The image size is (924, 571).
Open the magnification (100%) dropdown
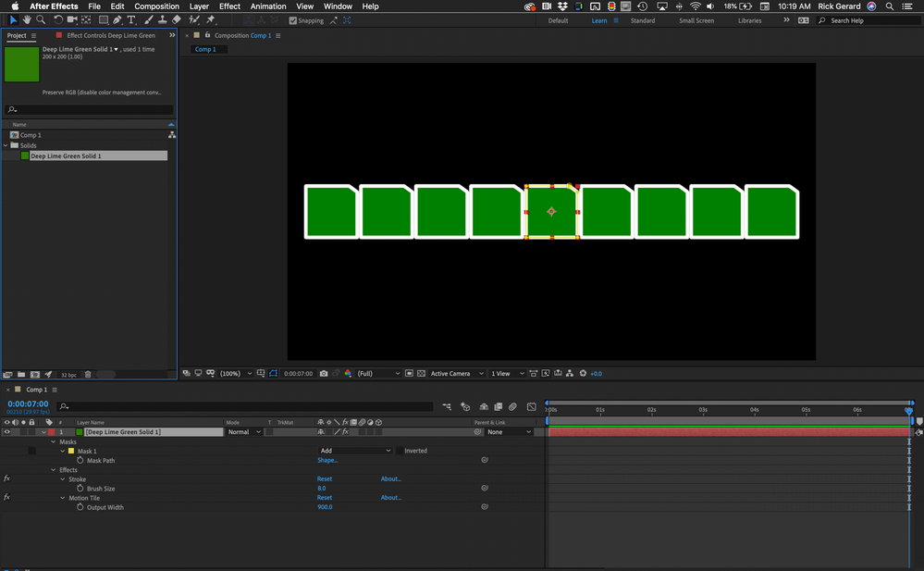[236, 373]
